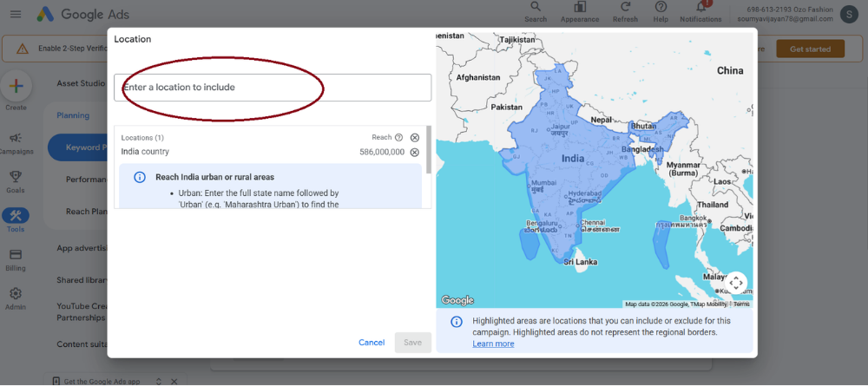Click Sri Lanka label on the map

[580, 262]
